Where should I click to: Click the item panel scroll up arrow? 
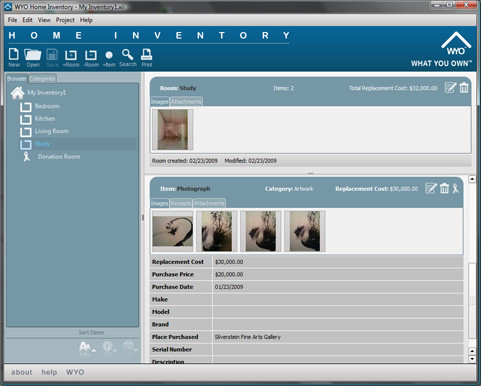click(x=472, y=179)
